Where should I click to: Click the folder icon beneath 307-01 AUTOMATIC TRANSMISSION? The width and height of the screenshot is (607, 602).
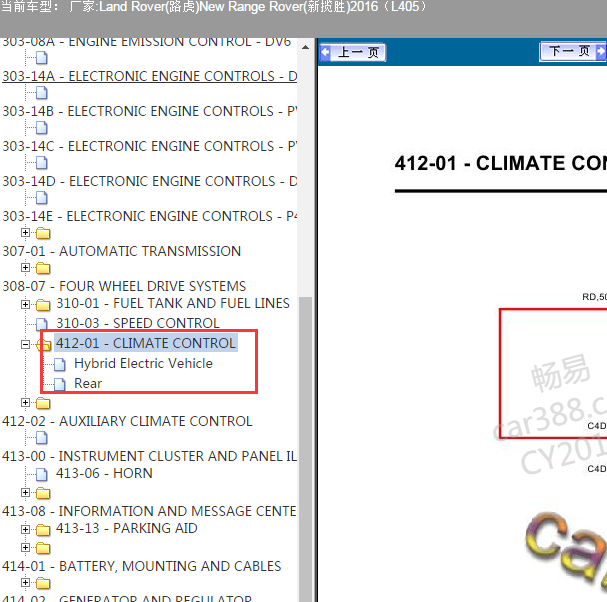point(43,268)
